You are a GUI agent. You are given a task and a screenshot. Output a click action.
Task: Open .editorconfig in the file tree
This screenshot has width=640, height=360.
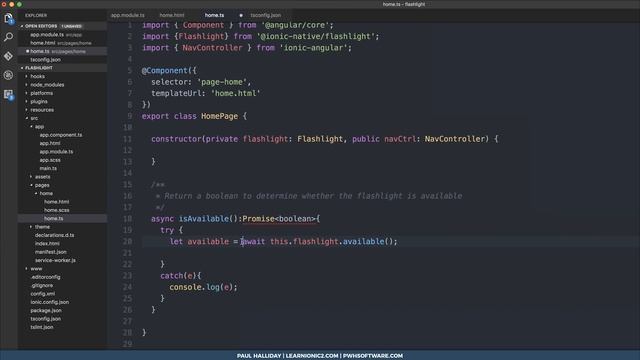coord(45,277)
